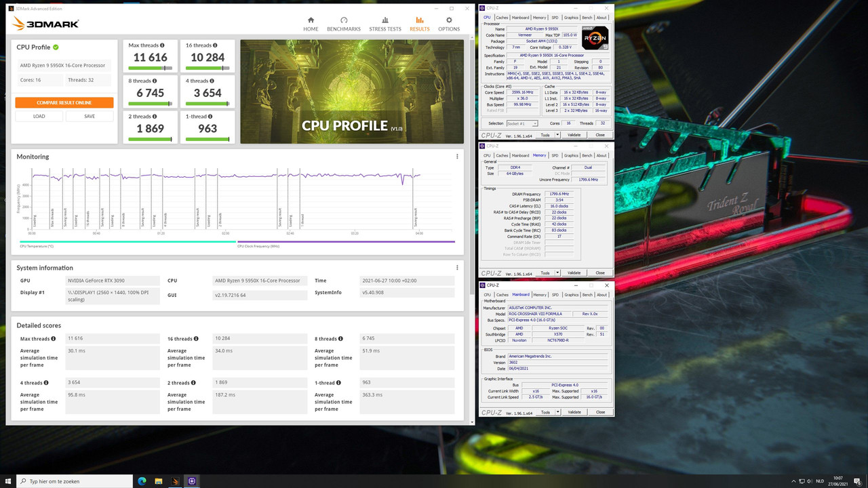Open Windows Start menu

[8, 481]
